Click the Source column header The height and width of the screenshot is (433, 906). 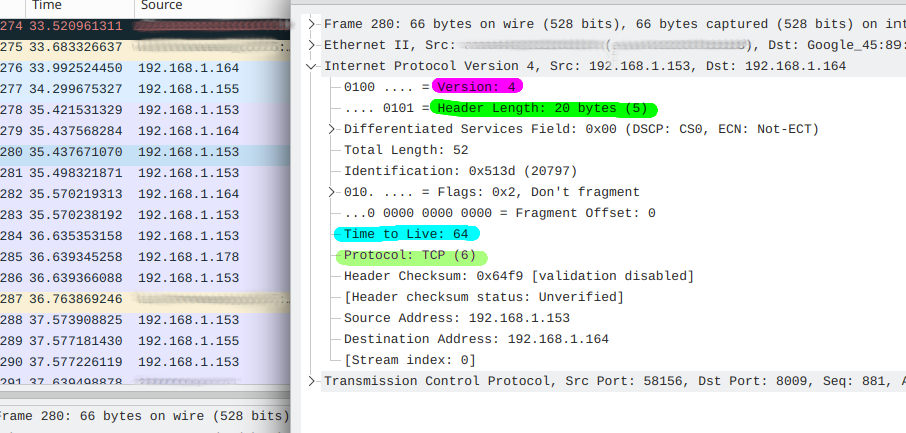[x=161, y=6]
